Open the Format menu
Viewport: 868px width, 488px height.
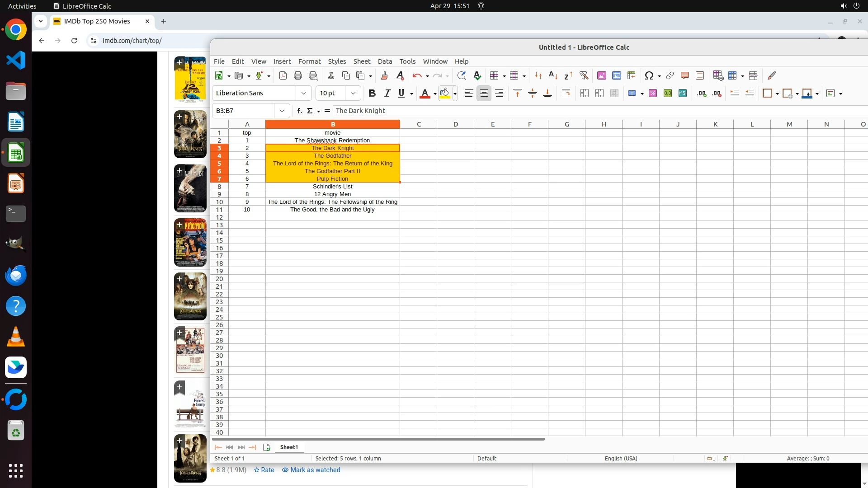click(309, 61)
